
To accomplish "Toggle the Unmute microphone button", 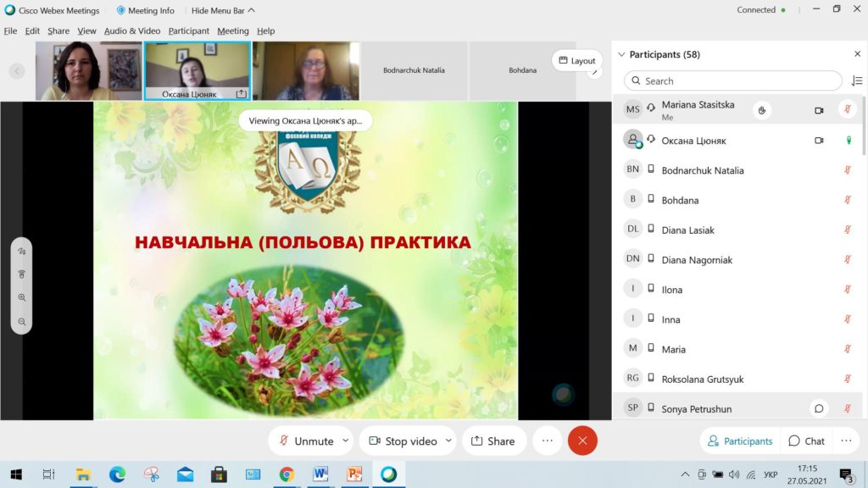I will [305, 441].
